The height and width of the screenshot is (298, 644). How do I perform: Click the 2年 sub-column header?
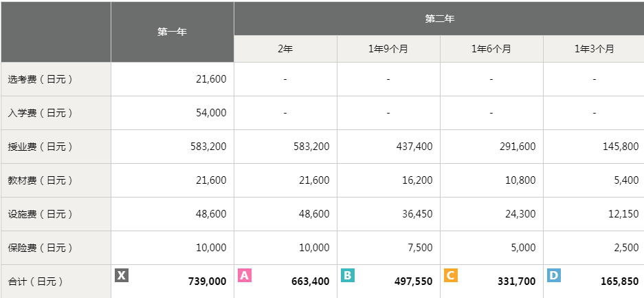click(x=285, y=49)
